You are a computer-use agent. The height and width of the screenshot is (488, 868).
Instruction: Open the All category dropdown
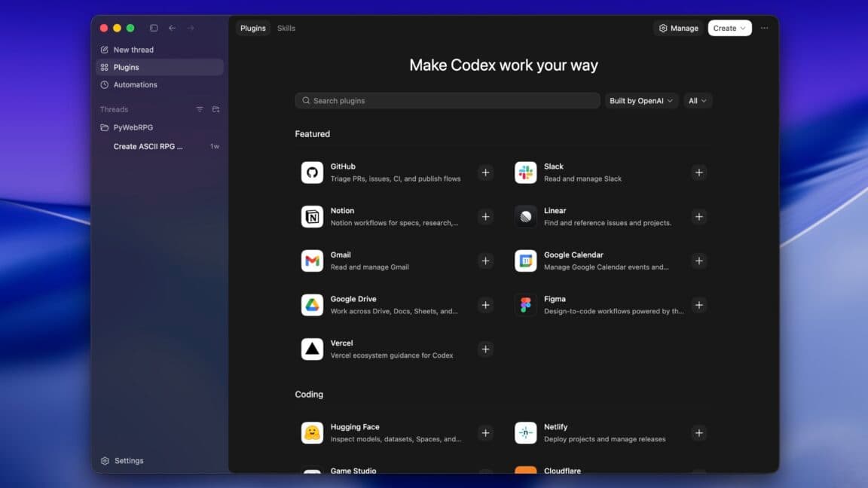[x=698, y=100]
